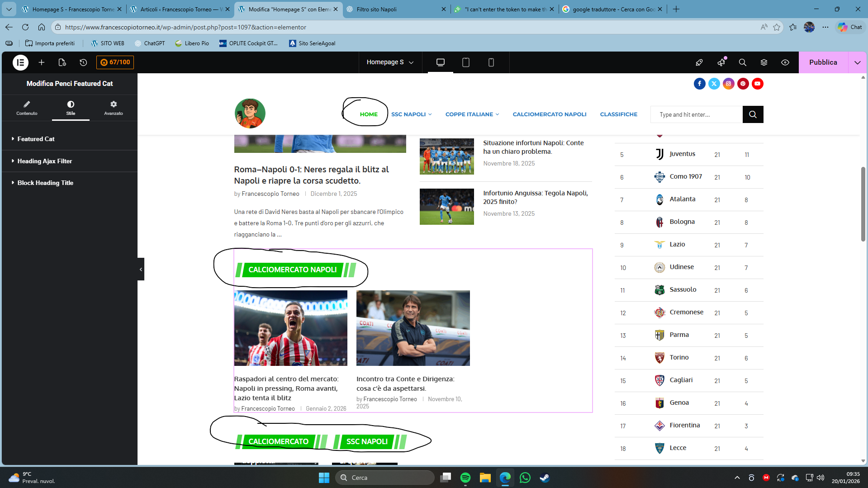Expand the Featured Cat section
This screenshot has height=488, width=868.
36,139
